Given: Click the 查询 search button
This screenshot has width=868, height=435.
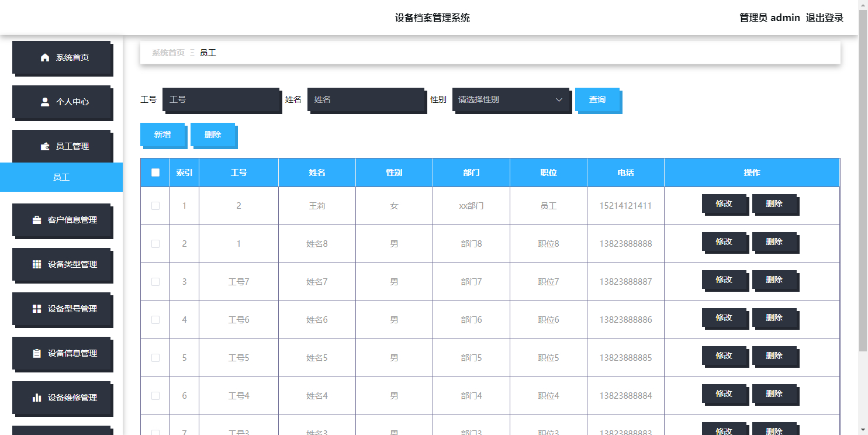Looking at the screenshot, I should (x=597, y=99).
